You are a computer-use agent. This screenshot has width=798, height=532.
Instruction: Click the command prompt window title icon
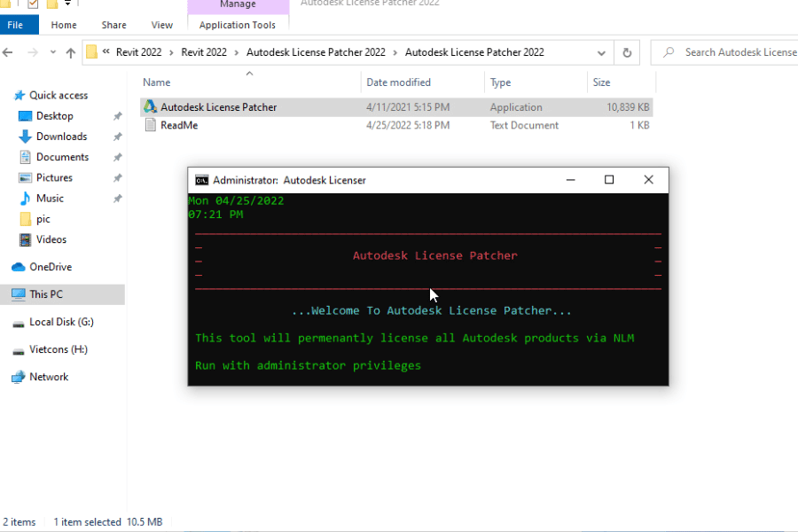[x=202, y=180]
